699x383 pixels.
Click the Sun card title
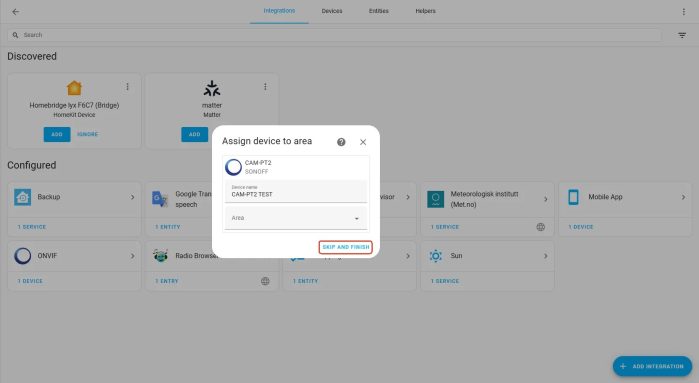(456, 255)
